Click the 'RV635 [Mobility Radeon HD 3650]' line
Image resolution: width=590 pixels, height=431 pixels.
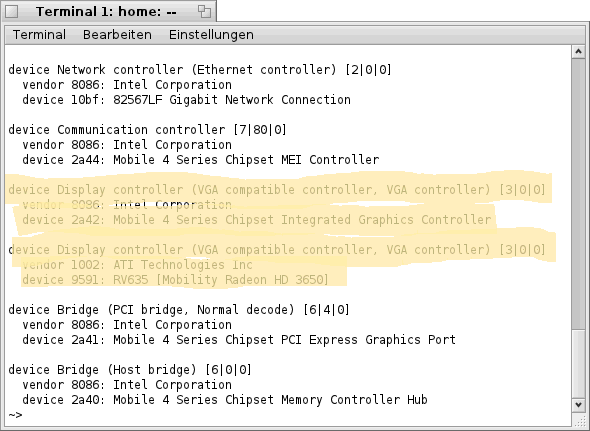[175, 280]
